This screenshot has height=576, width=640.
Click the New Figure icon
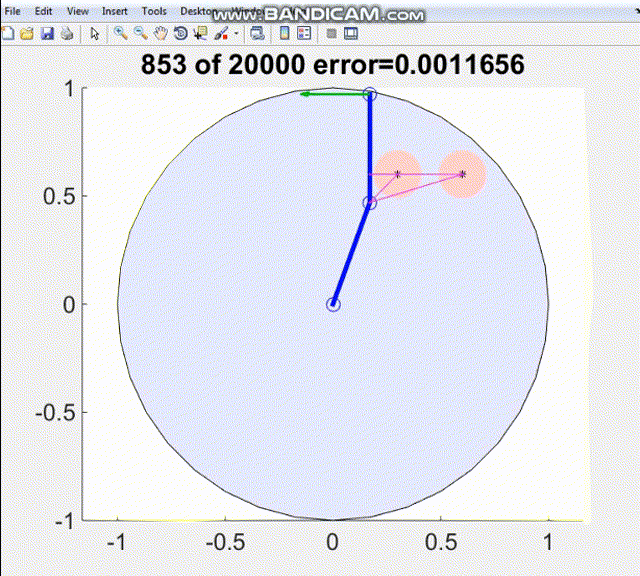click(7, 33)
